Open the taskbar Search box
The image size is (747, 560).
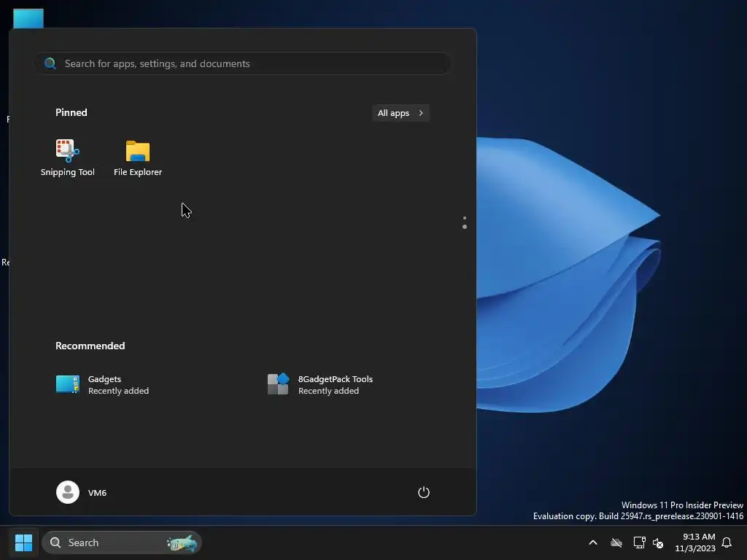click(122, 542)
